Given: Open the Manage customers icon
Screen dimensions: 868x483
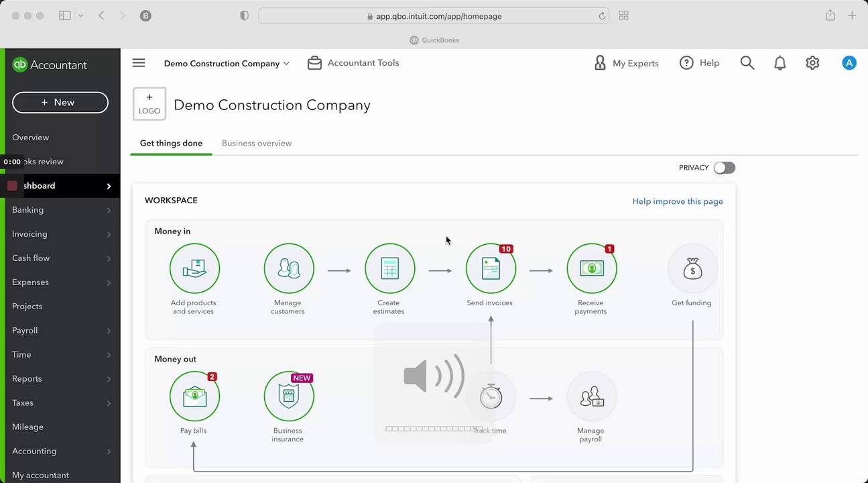Looking at the screenshot, I should [289, 268].
